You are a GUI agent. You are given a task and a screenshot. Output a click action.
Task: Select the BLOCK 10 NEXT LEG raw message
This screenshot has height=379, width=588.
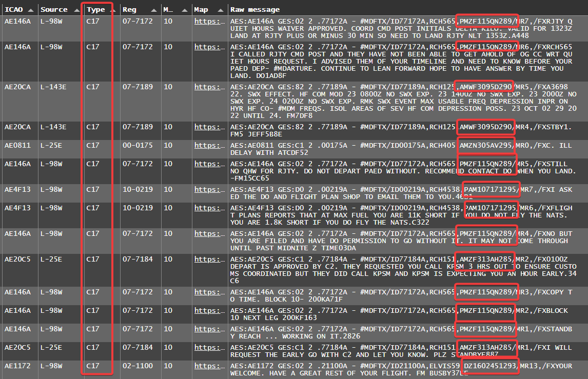point(399,314)
